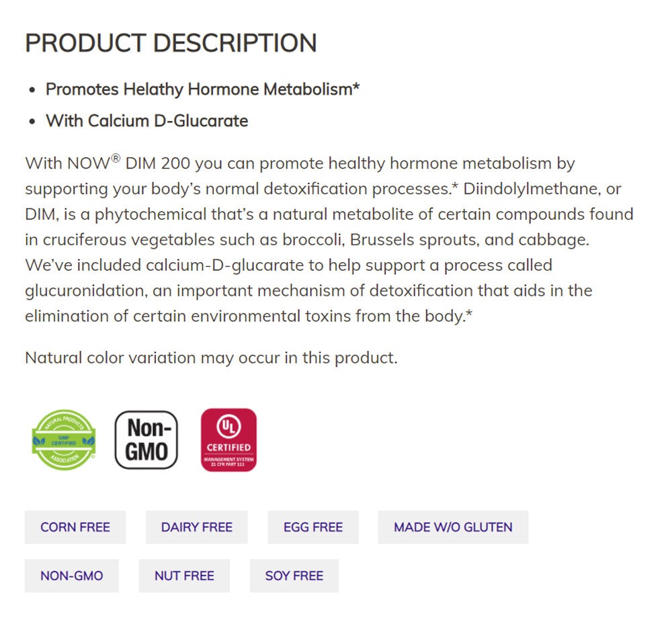This screenshot has height=623, width=672.
Task: Click the NOW brand name in the paragraph
Action: pos(89,163)
